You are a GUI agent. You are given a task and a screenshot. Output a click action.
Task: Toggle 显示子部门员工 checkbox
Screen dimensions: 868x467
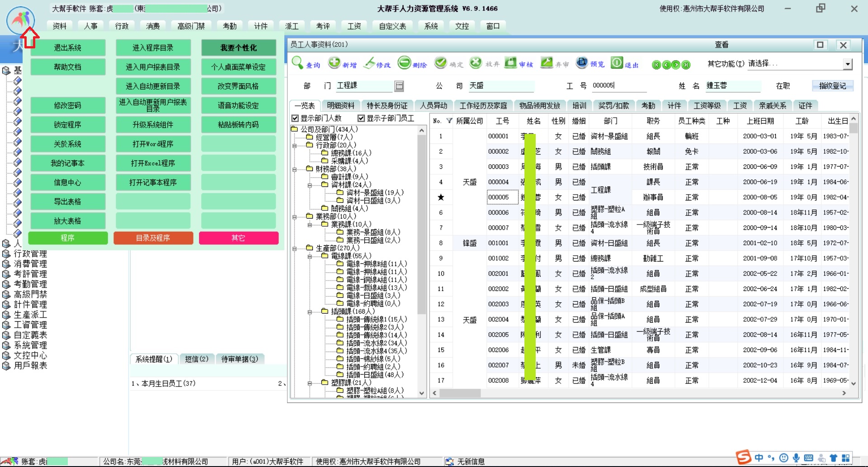click(x=361, y=118)
